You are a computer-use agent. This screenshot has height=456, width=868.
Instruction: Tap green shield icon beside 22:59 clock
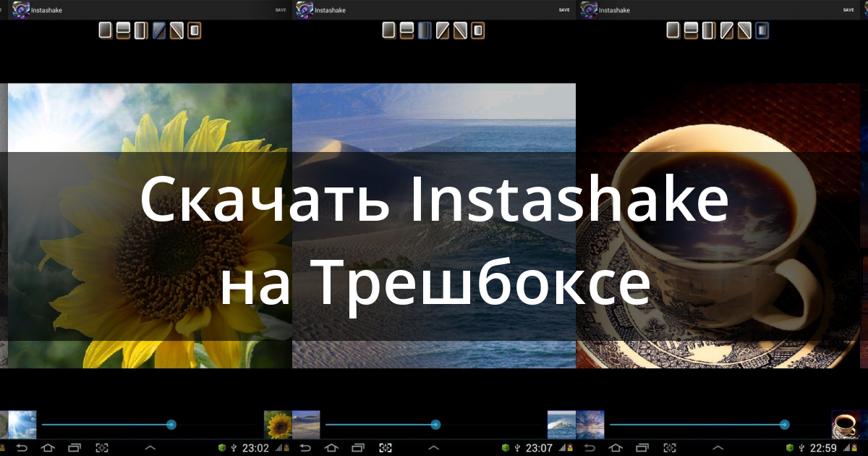[x=791, y=448]
